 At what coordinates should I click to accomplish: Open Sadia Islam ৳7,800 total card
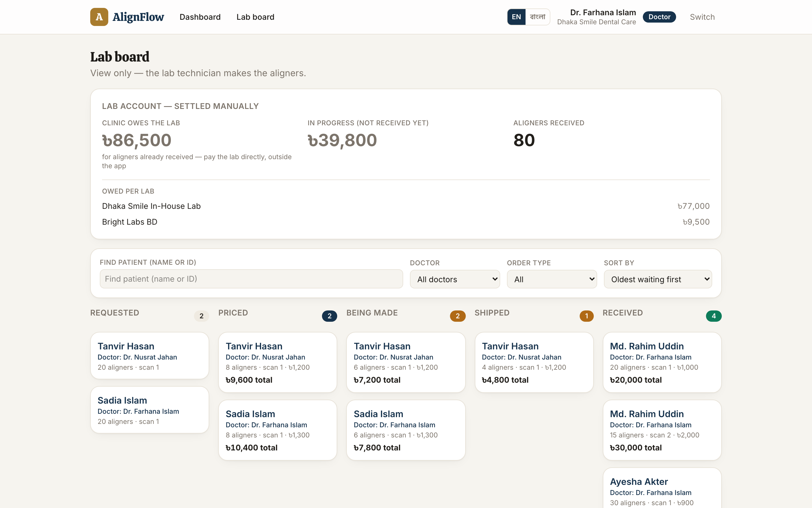pos(406,430)
